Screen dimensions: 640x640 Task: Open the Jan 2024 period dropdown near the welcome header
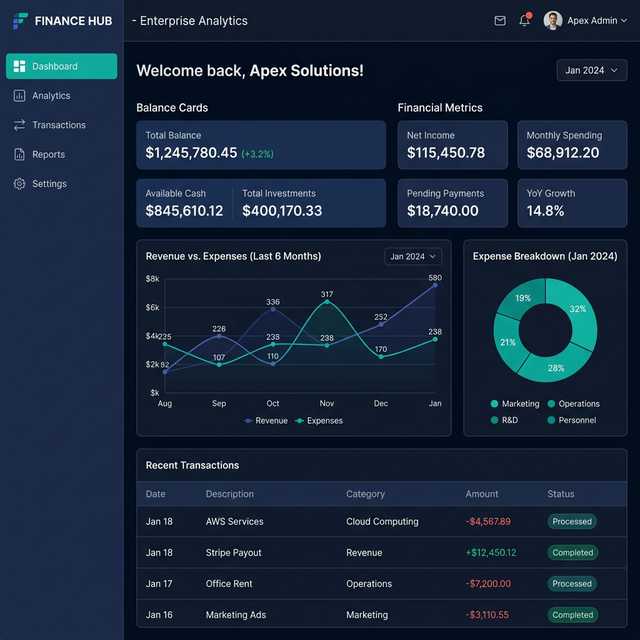tap(591, 70)
